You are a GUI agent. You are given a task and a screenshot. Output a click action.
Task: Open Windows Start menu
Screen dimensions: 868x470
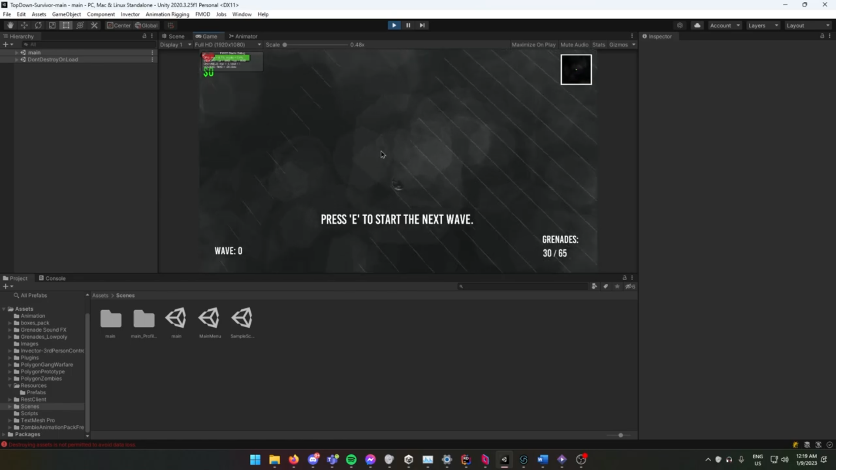255,460
